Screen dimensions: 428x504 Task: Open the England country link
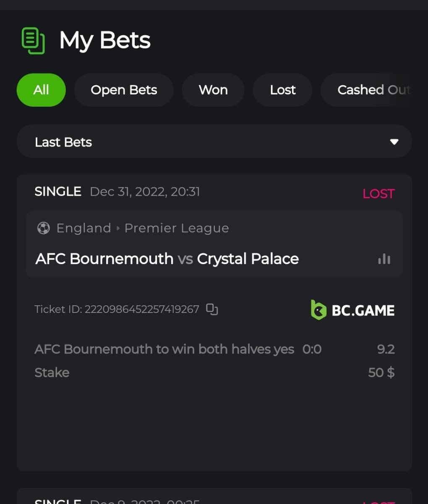click(84, 228)
